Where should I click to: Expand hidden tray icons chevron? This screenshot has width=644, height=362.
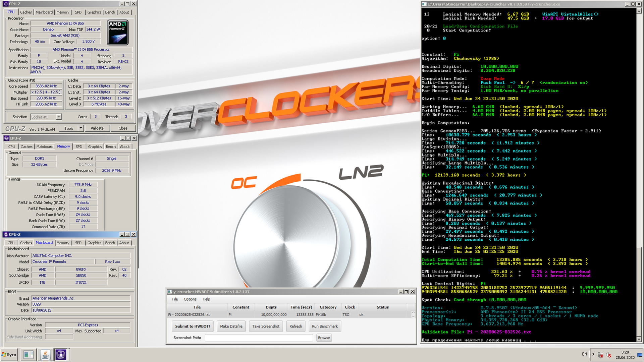click(593, 354)
